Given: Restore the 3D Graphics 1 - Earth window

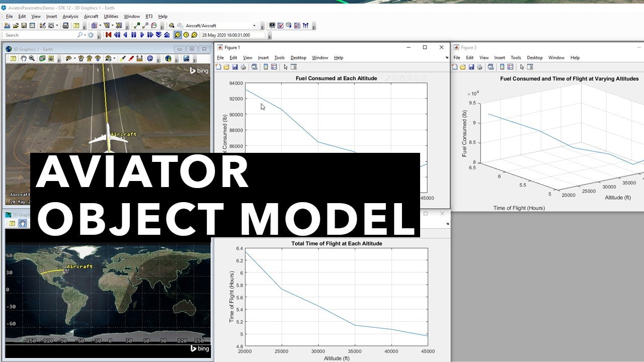Looking at the screenshot, I should [192, 49].
